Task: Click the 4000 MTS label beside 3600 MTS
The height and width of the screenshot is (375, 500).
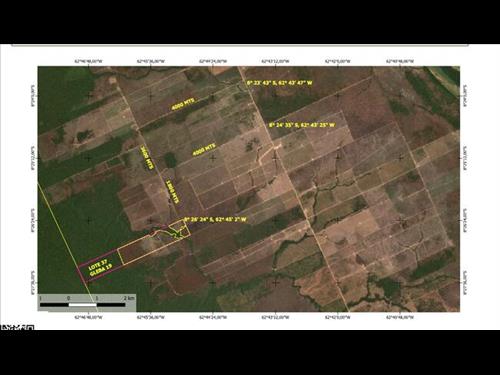Action: coord(204,150)
